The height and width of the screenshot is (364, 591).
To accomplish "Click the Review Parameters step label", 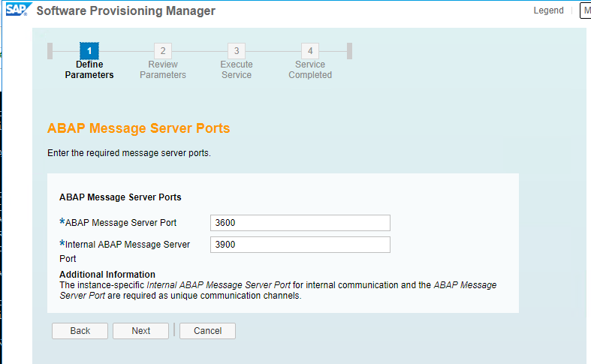I will (x=163, y=70).
